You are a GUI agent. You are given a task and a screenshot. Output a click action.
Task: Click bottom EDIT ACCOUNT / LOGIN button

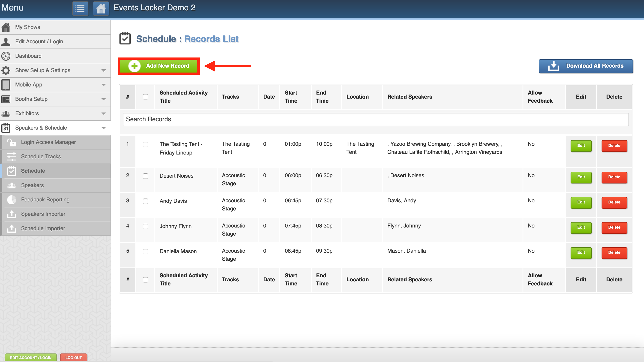click(31, 358)
